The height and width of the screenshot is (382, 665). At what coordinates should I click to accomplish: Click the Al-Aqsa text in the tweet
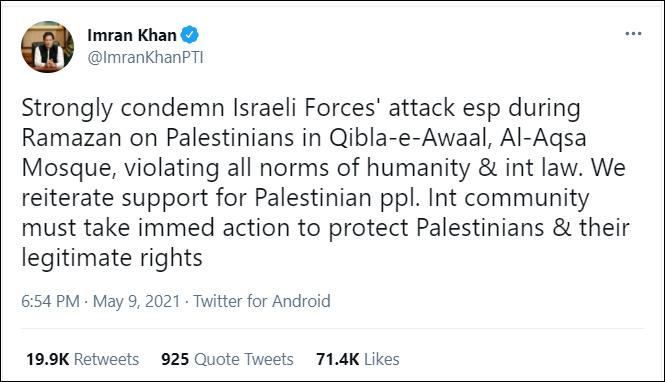coord(543,139)
